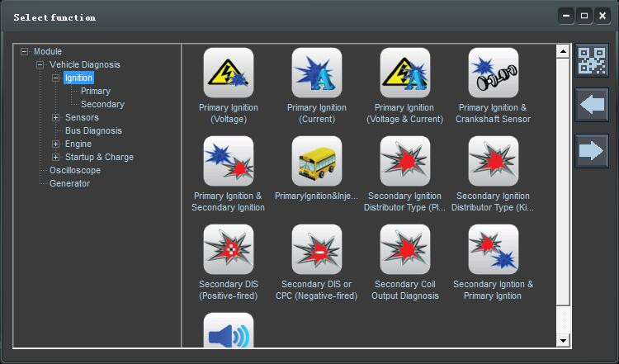Open Primary Ignition (Voltage & Current)
The width and height of the screenshot is (619, 364).
pyautogui.click(x=405, y=73)
